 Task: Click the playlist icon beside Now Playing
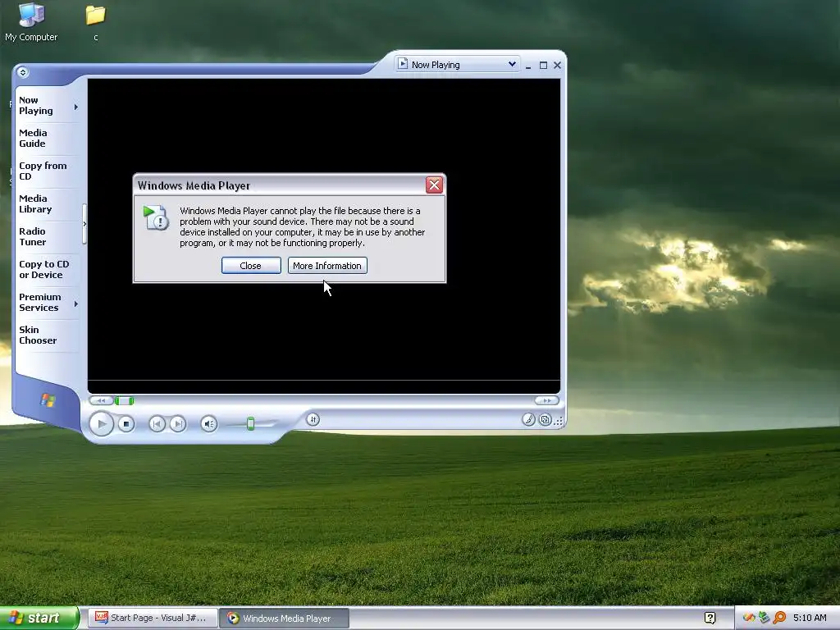[403, 64]
